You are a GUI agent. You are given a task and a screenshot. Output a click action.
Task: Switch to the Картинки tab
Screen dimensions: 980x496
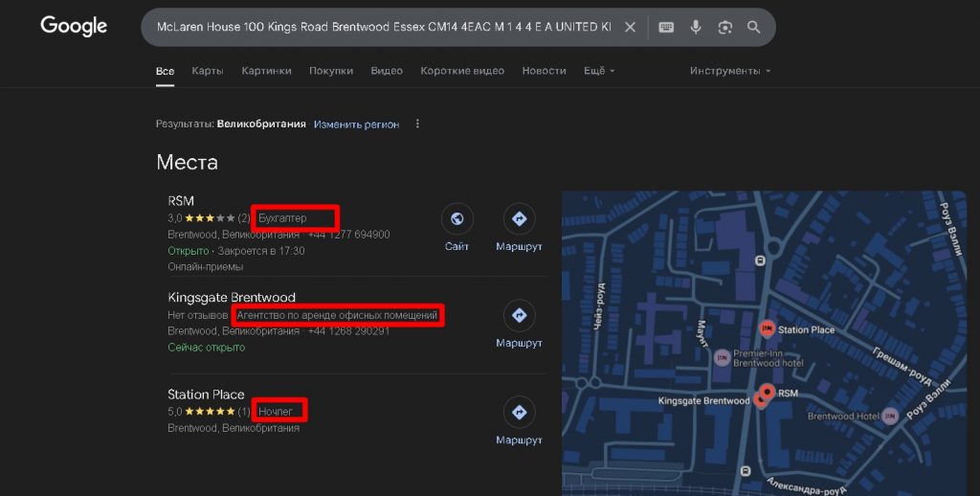[266, 71]
